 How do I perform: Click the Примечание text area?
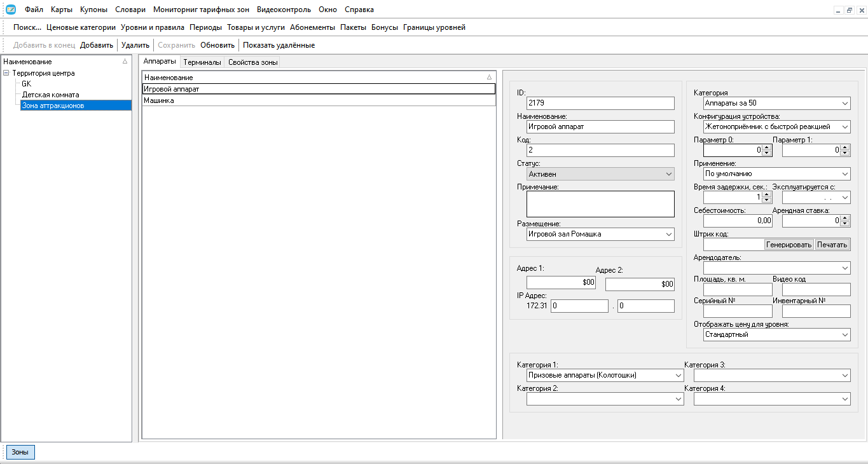(x=600, y=204)
